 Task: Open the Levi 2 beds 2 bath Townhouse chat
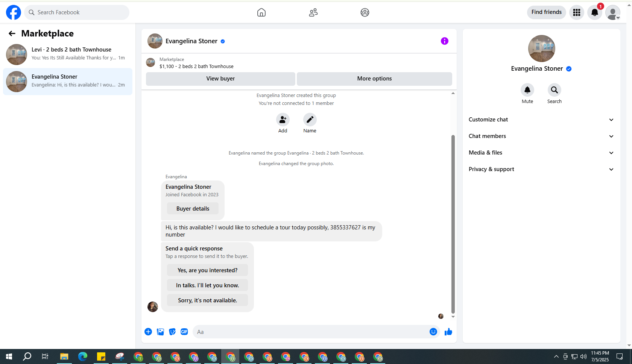[x=68, y=55]
